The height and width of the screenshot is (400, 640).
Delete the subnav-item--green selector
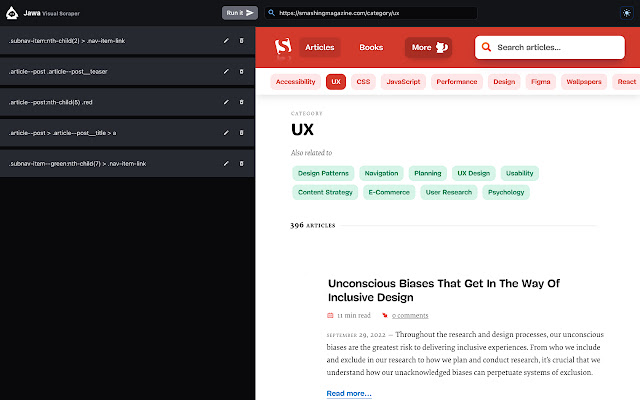coord(241,164)
